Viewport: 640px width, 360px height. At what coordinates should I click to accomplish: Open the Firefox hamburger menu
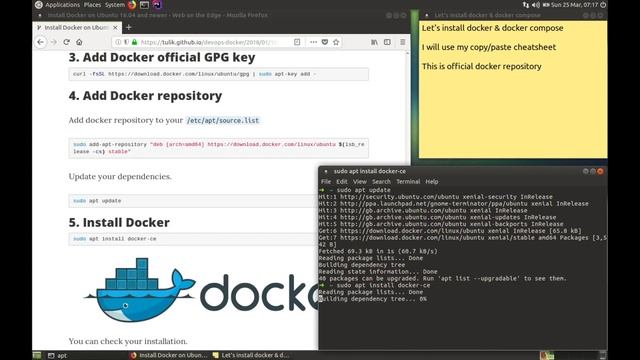[x=402, y=42]
